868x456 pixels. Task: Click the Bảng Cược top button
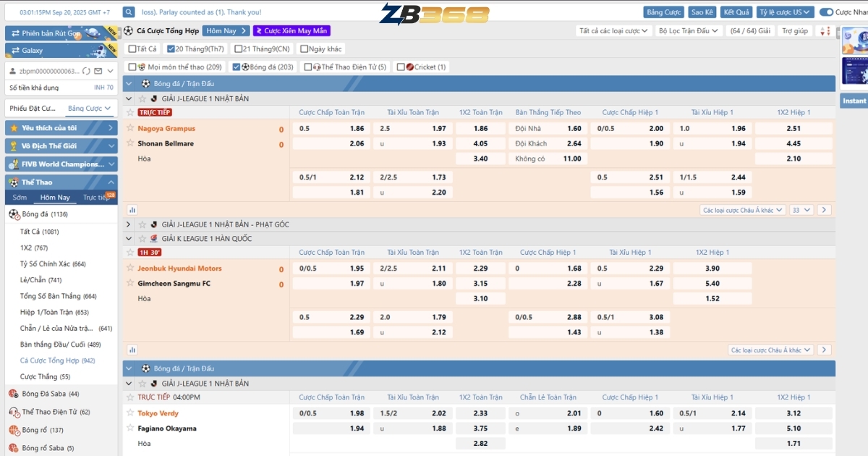664,12
